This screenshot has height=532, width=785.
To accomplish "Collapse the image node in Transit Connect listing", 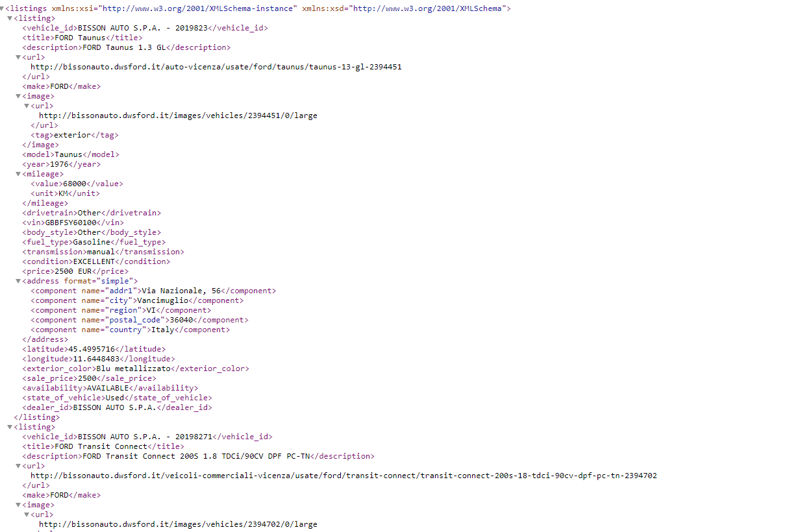I will (x=18, y=505).
